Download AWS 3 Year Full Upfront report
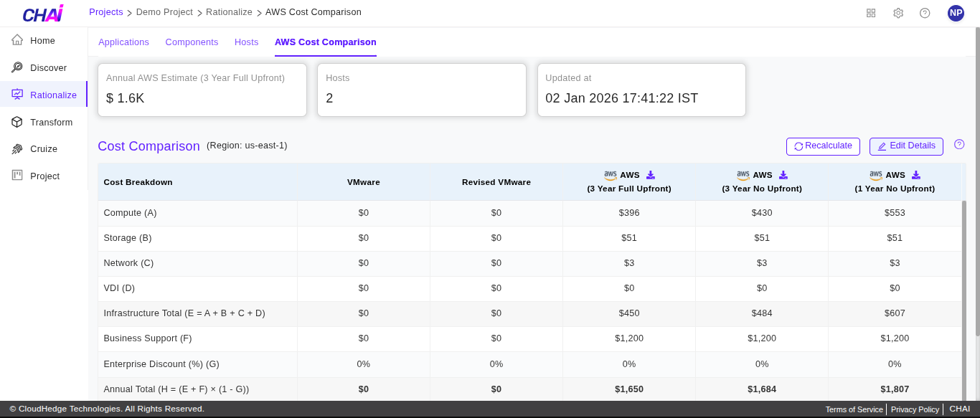Image resolution: width=980 pixels, height=418 pixels. (651, 175)
